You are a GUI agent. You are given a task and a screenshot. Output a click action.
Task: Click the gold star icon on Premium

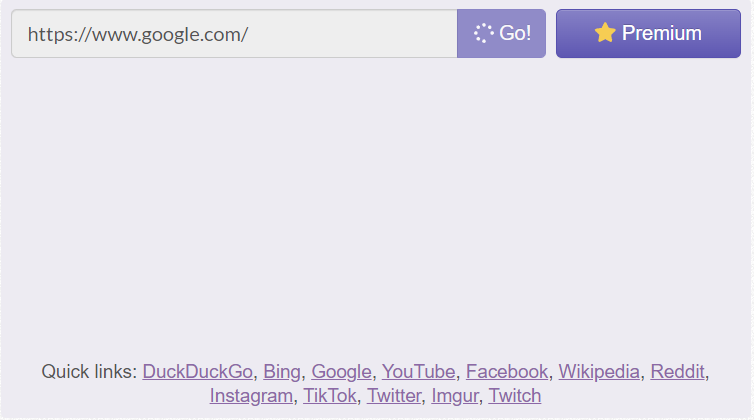click(x=604, y=33)
